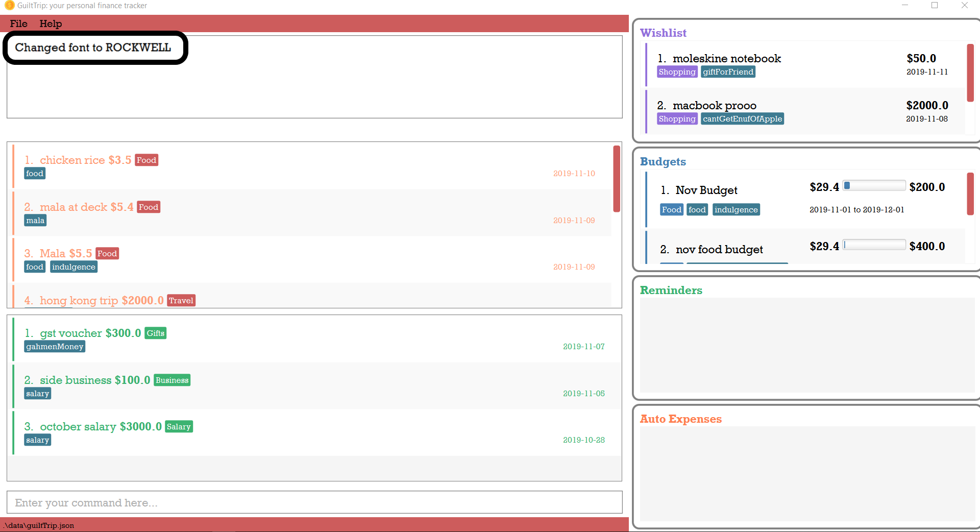
Task: Select the october salary income entry
Action: click(316, 432)
